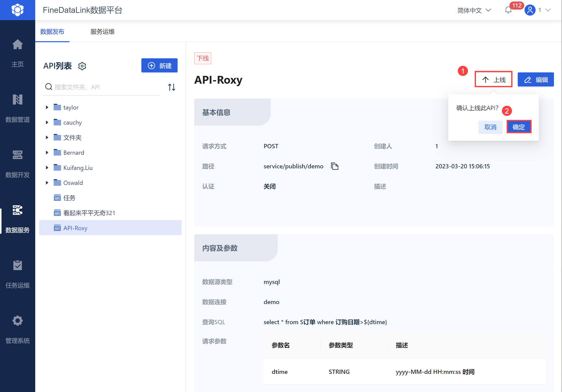Confirm going online with 确定 button

coord(519,127)
